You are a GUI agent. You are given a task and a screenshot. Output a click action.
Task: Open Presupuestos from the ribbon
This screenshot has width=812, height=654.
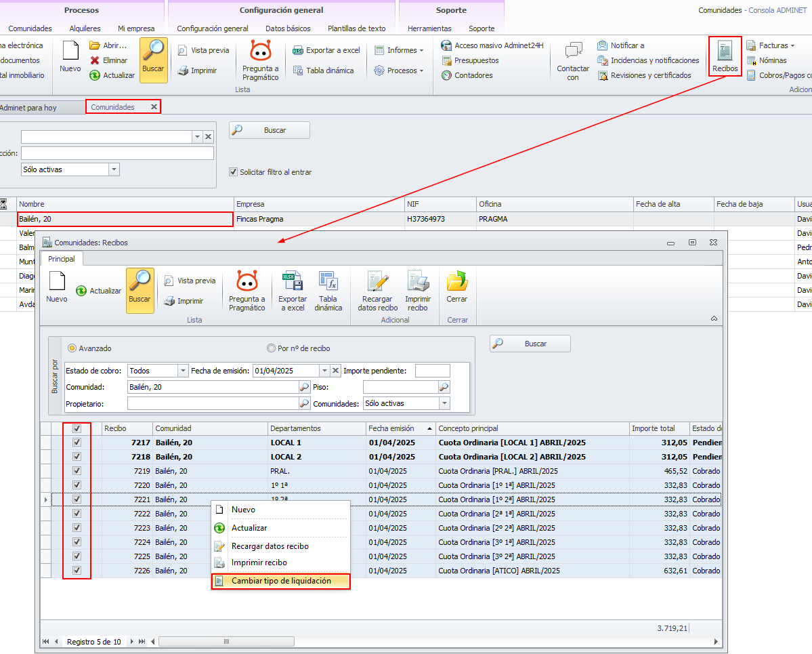470,60
